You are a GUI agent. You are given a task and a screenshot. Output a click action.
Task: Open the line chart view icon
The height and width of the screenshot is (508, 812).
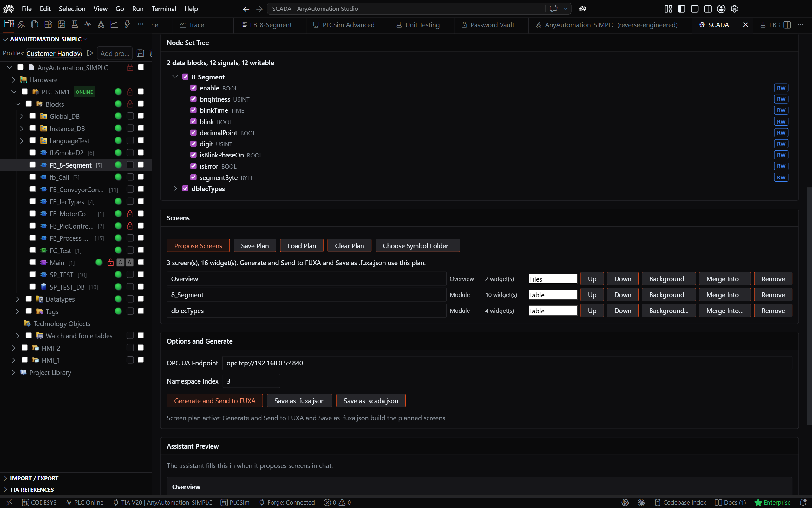click(x=115, y=24)
